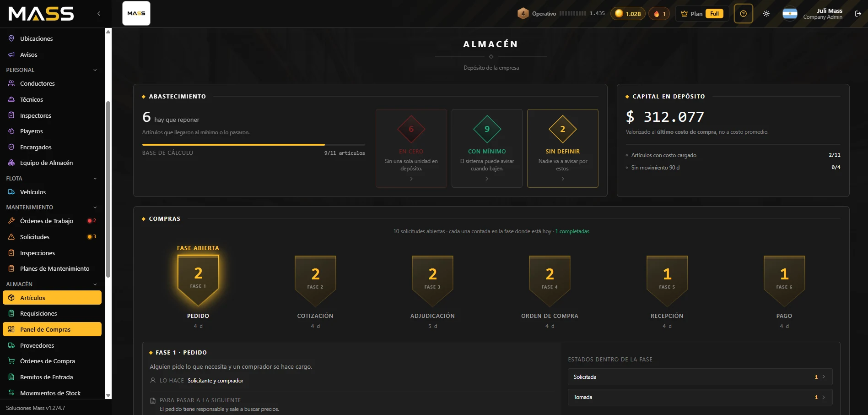
Task: Click the Órdenes de Compra cart icon
Action: pyautogui.click(x=11, y=361)
